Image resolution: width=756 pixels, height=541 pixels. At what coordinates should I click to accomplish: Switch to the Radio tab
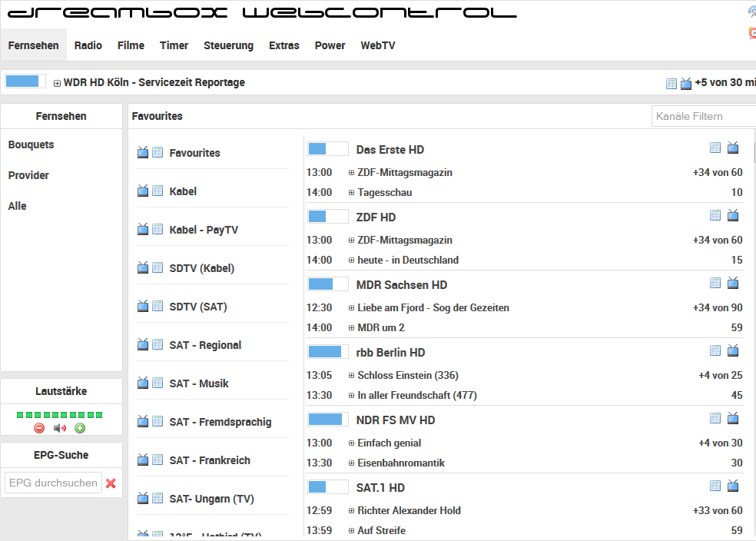coord(88,45)
